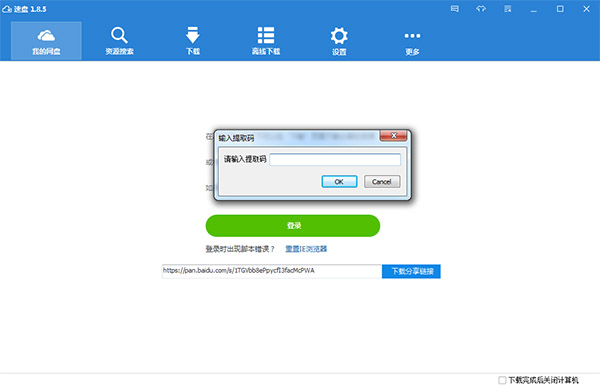Viewport: 600px width, 387px height.
Task: Close the 输入提取码 dialog with red X
Action: (393, 136)
